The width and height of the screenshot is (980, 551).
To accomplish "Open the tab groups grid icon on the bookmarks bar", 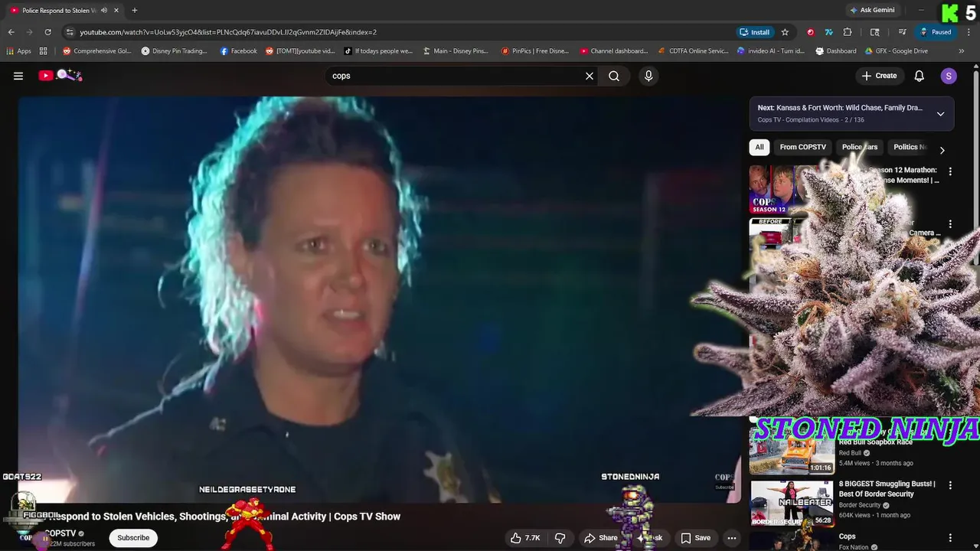I will tap(44, 51).
